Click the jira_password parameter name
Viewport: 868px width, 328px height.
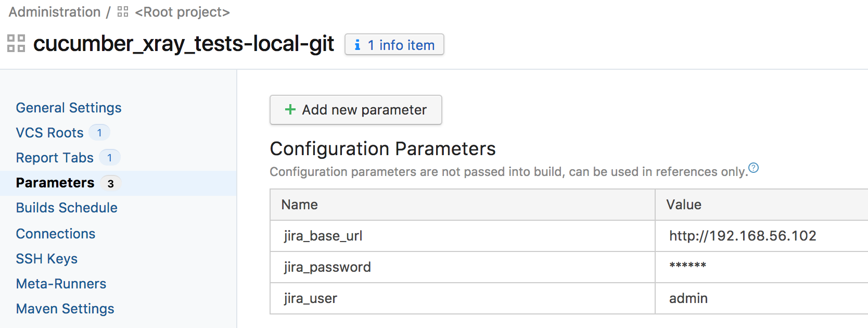(x=327, y=267)
